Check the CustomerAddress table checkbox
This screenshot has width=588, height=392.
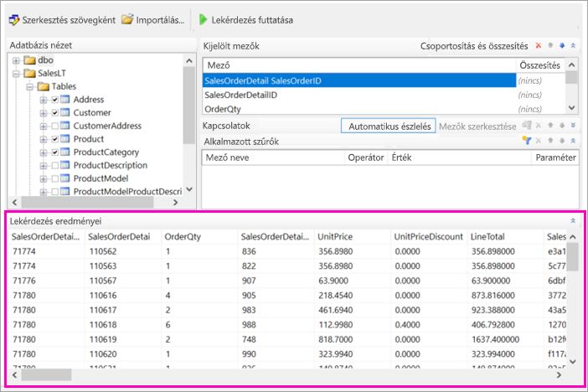point(55,126)
